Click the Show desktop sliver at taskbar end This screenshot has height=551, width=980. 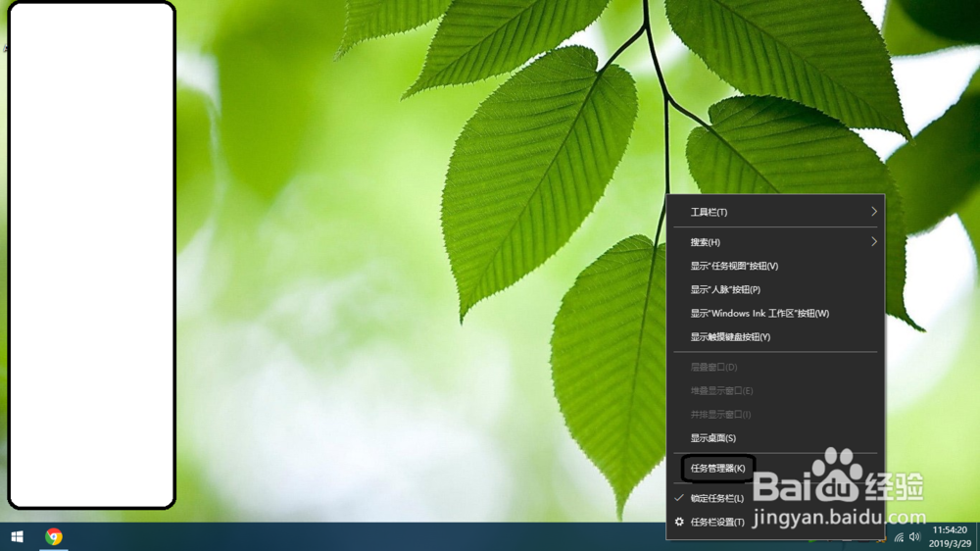977,536
